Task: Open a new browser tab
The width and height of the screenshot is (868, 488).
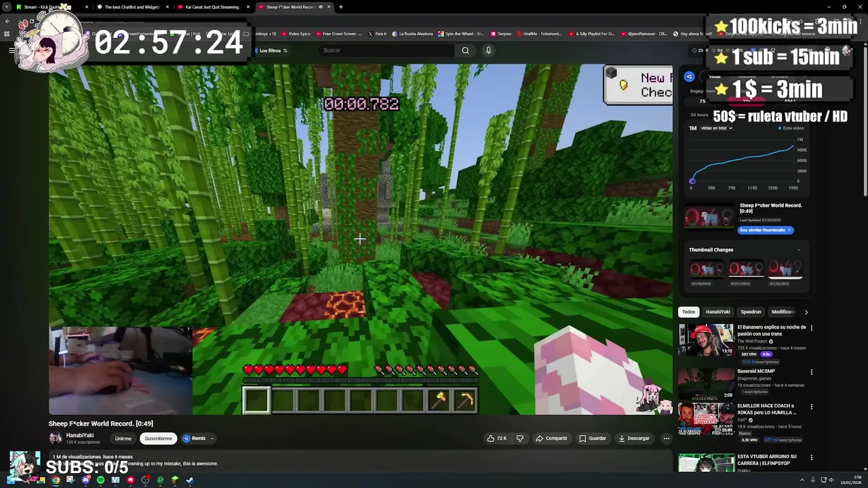Action: tap(340, 7)
